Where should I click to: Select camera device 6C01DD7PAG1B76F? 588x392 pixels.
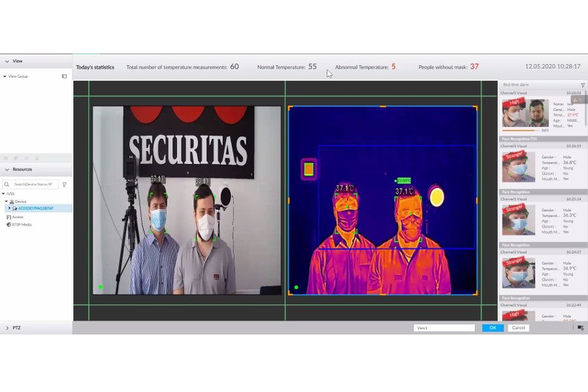(x=35, y=208)
